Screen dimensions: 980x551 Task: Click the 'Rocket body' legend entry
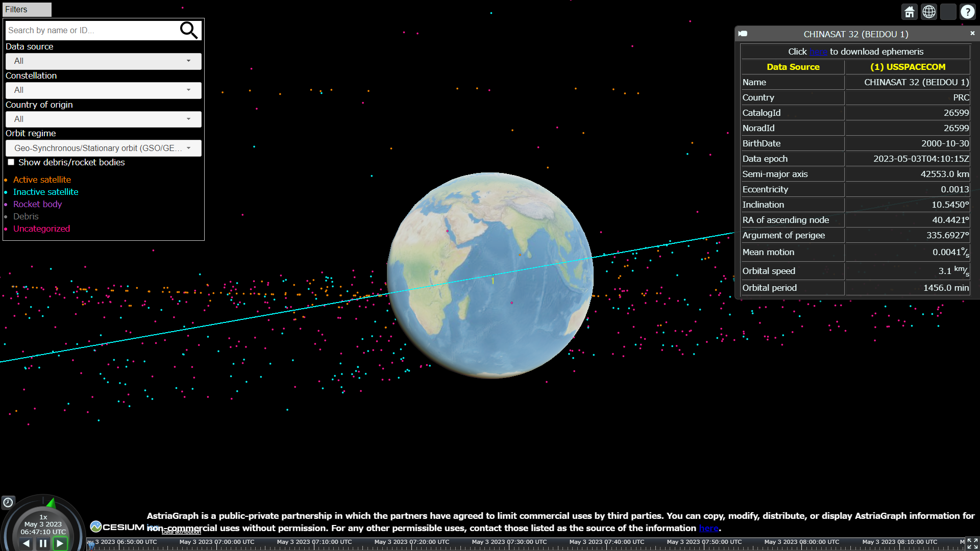tap(37, 204)
